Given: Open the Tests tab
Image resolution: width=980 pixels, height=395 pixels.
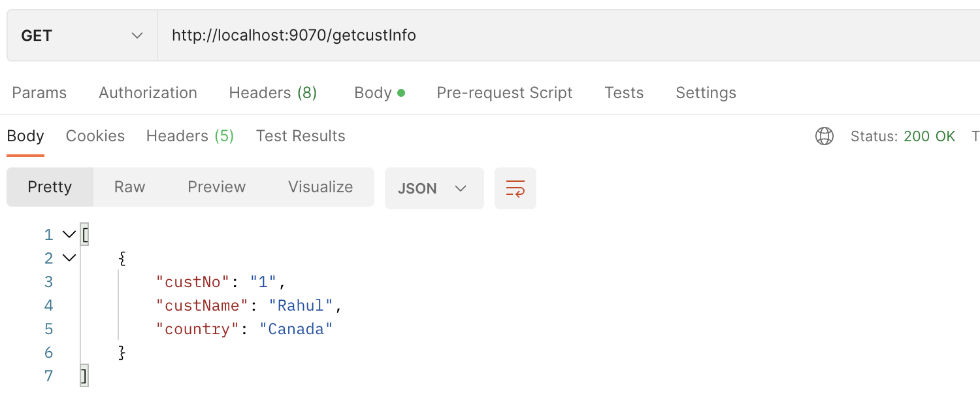Looking at the screenshot, I should 624,93.
